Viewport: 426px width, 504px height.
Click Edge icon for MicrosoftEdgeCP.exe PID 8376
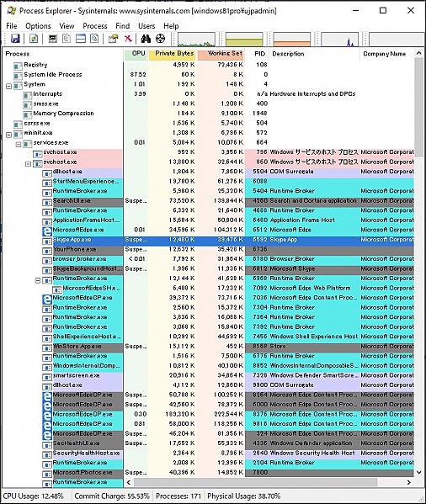pyautogui.click(x=47, y=415)
